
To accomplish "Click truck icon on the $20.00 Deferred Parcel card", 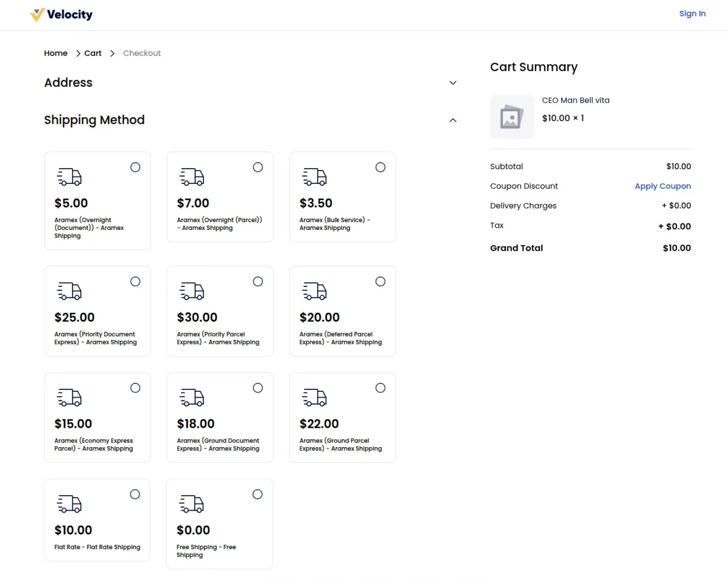I will pos(314,291).
